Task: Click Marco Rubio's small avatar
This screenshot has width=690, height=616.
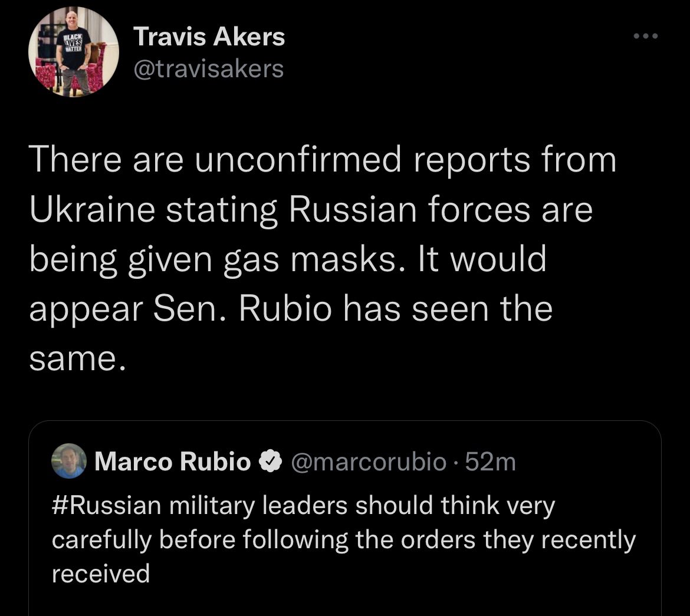Action: [69, 460]
